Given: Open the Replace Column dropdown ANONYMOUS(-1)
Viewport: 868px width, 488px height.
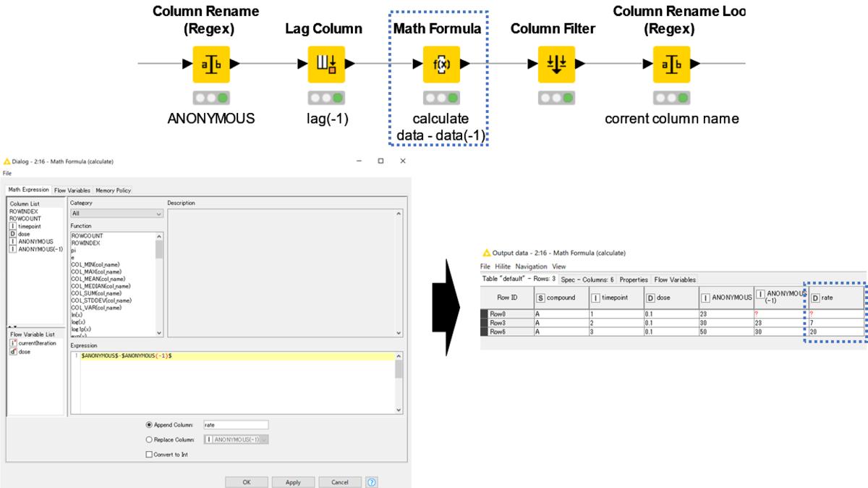Looking at the screenshot, I should (x=237, y=439).
